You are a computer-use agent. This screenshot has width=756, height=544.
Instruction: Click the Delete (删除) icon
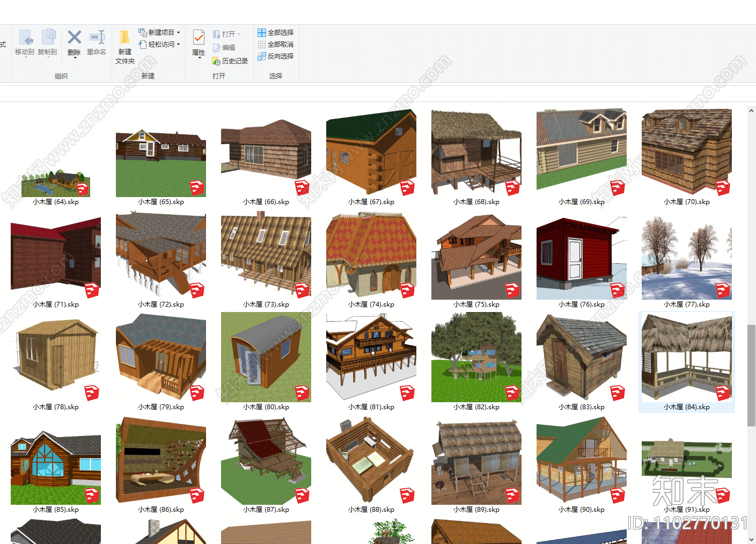pyautogui.click(x=75, y=37)
